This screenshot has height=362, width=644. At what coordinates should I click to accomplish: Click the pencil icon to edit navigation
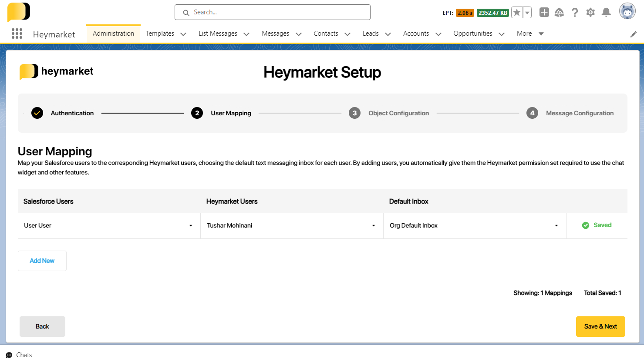tap(634, 34)
